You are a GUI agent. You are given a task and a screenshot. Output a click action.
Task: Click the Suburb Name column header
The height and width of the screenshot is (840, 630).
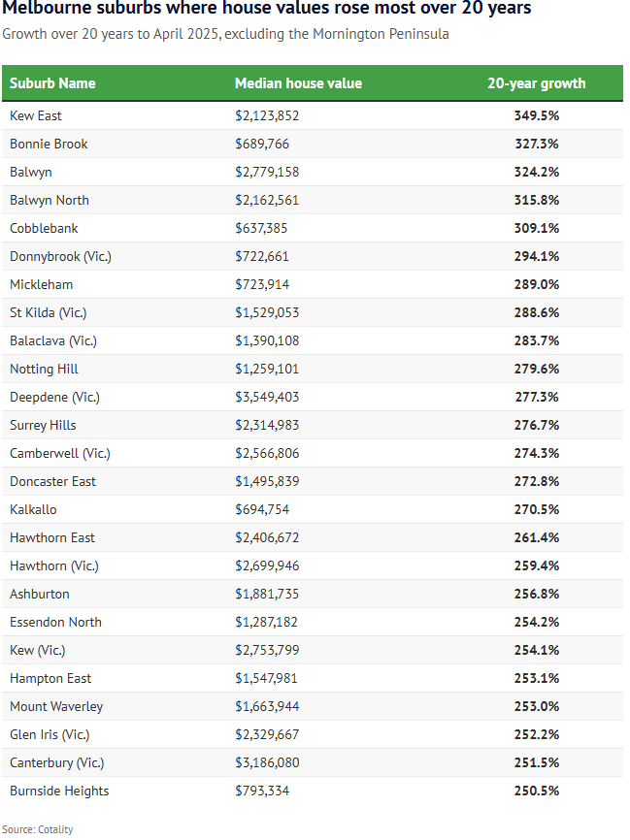pyautogui.click(x=52, y=83)
